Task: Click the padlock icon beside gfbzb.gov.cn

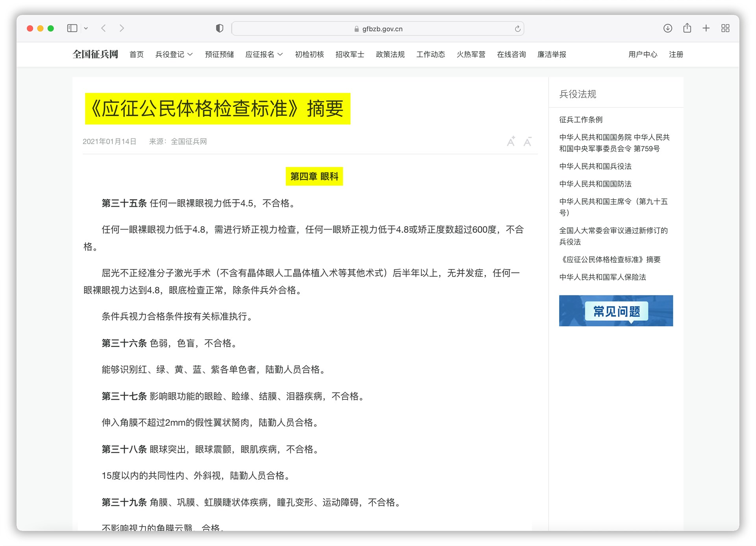Action: click(x=356, y=28)
